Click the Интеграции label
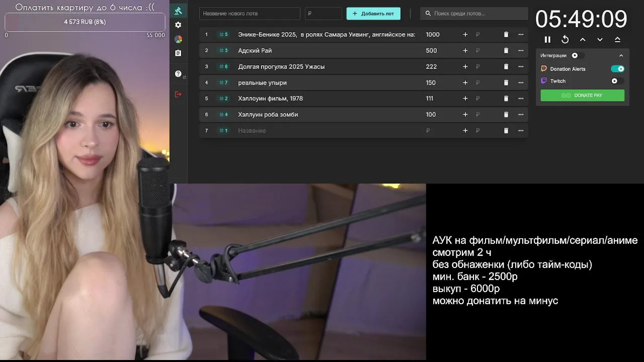Screen dimensions: 644x362 (553, 55)
